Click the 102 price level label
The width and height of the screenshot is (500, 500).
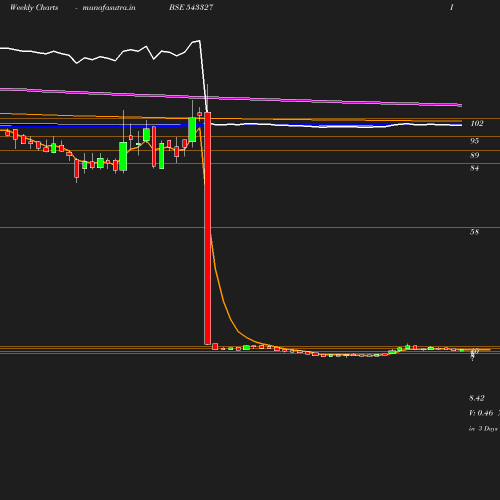pyautogui.click(x=477, y=124)
